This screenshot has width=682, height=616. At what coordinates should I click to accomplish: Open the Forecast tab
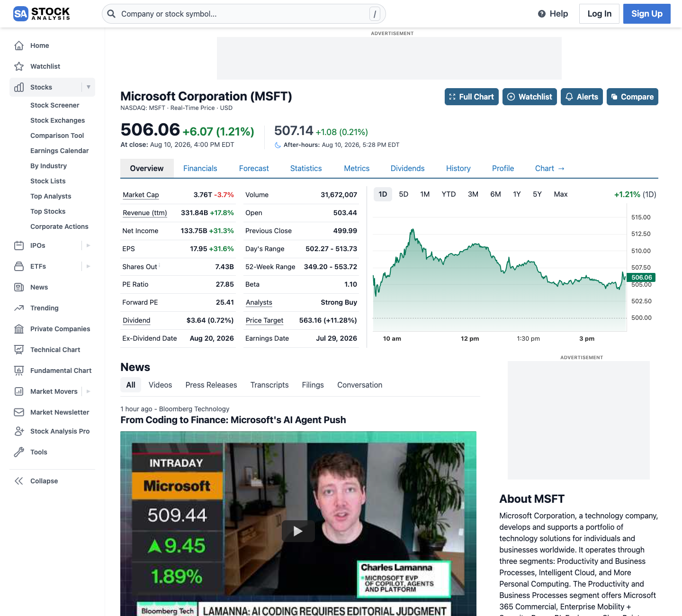pos(254,169)
